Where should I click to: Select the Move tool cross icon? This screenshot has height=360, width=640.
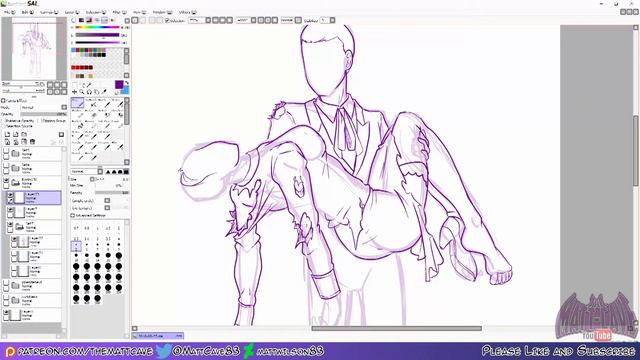point(74,92)
